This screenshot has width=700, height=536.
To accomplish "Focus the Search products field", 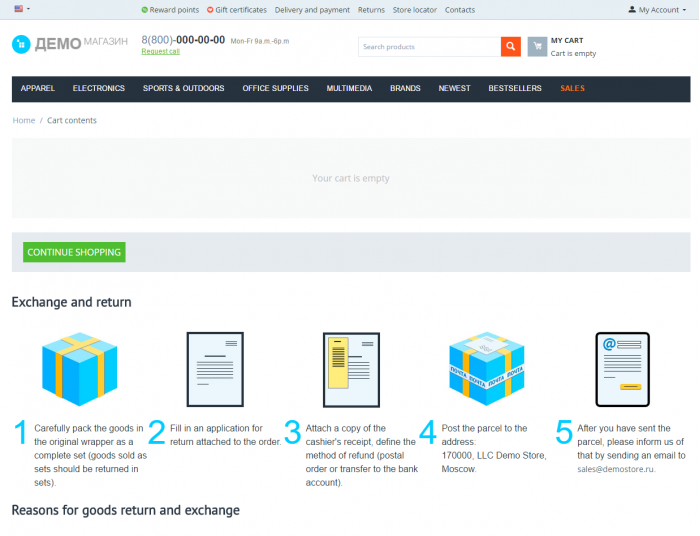I will 429,47.
